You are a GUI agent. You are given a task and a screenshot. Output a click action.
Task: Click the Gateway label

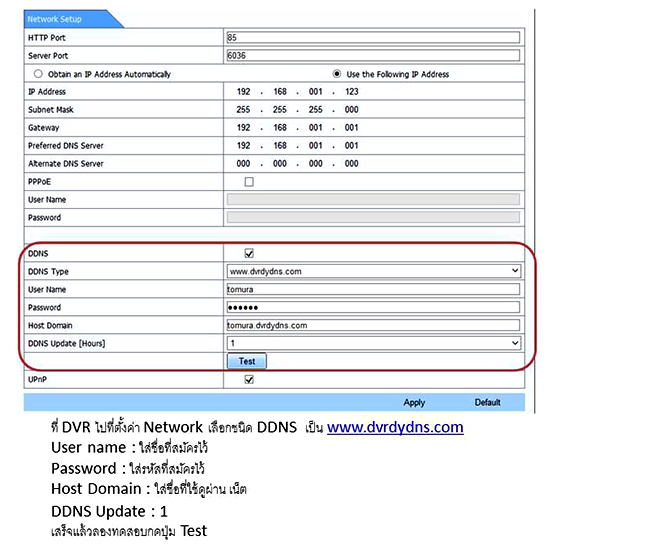pyautogui.click(x=43, y=128)
